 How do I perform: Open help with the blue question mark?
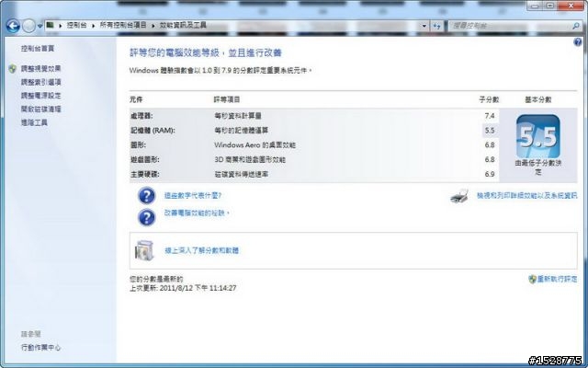pos(578,42)
